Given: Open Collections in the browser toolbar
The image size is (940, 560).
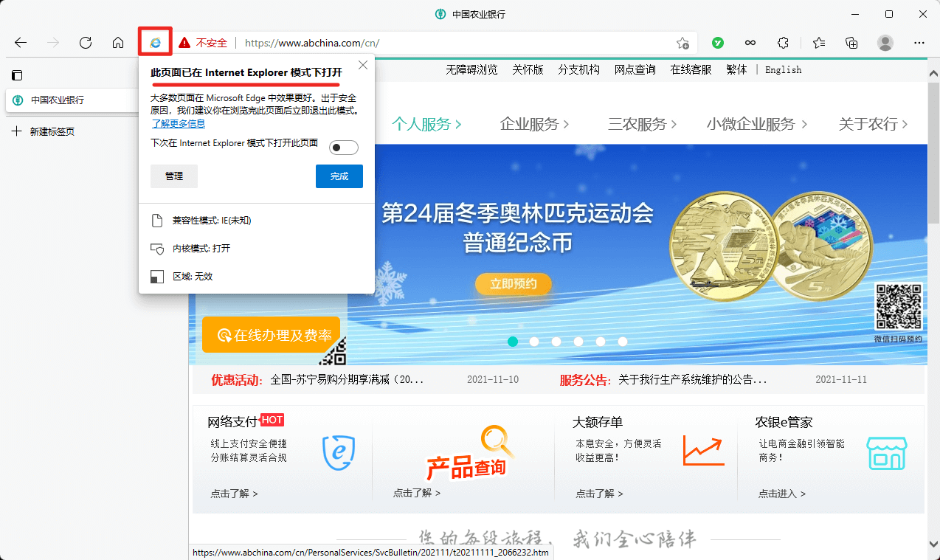Looking at the screenshot, I should tap(851, 43).
